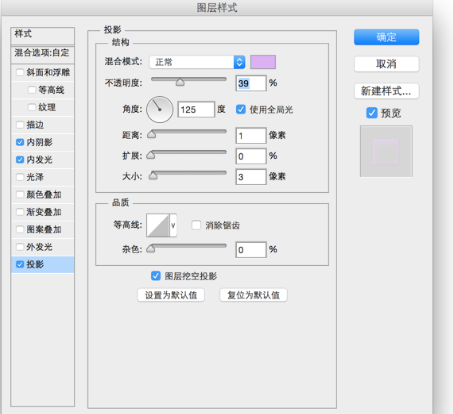Click 设置为默认值 button

click(171, 295)
